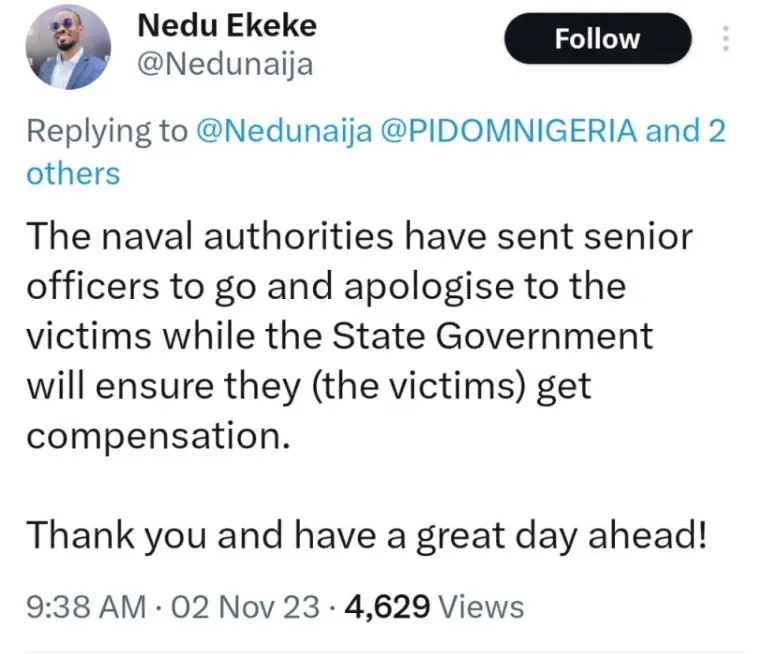Click the phrase "(the victims)" in the tweet
768x654 pixels.
point(433,385)
